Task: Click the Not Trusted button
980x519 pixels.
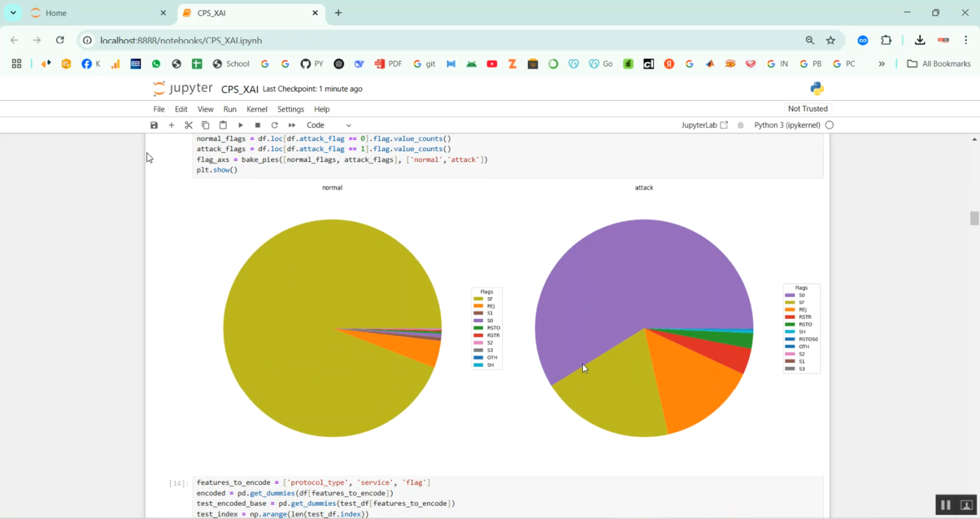Action: [x=808, y=109]
